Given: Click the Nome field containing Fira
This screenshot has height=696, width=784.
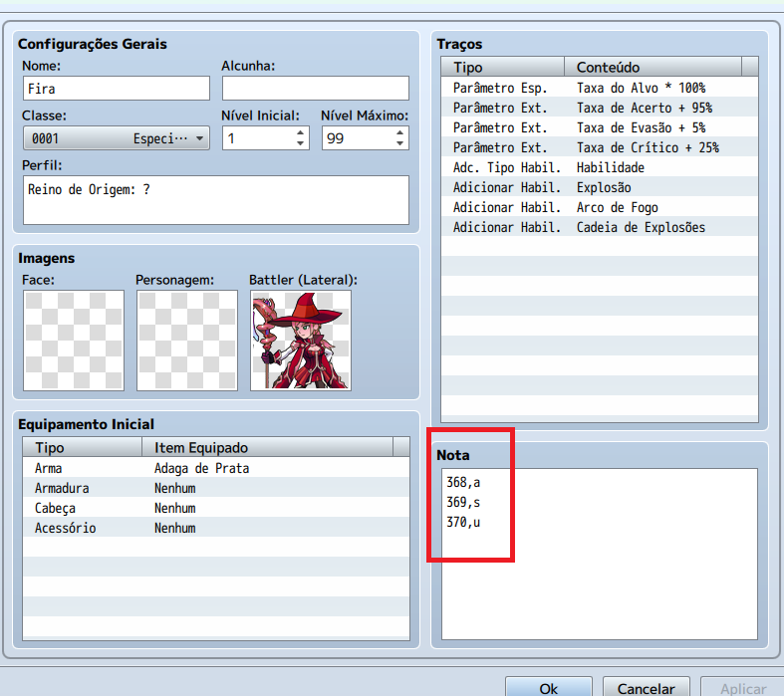Looking at the screenshot, I should pos(116,89).
